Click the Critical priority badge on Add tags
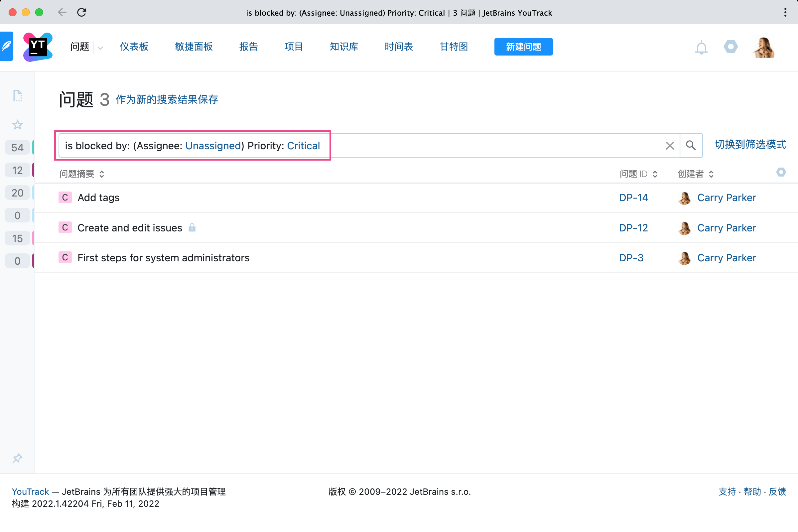 click(65, 198)
